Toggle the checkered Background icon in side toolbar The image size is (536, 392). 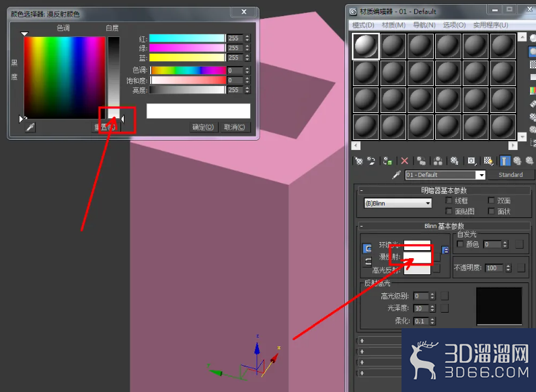pos(533,65)
